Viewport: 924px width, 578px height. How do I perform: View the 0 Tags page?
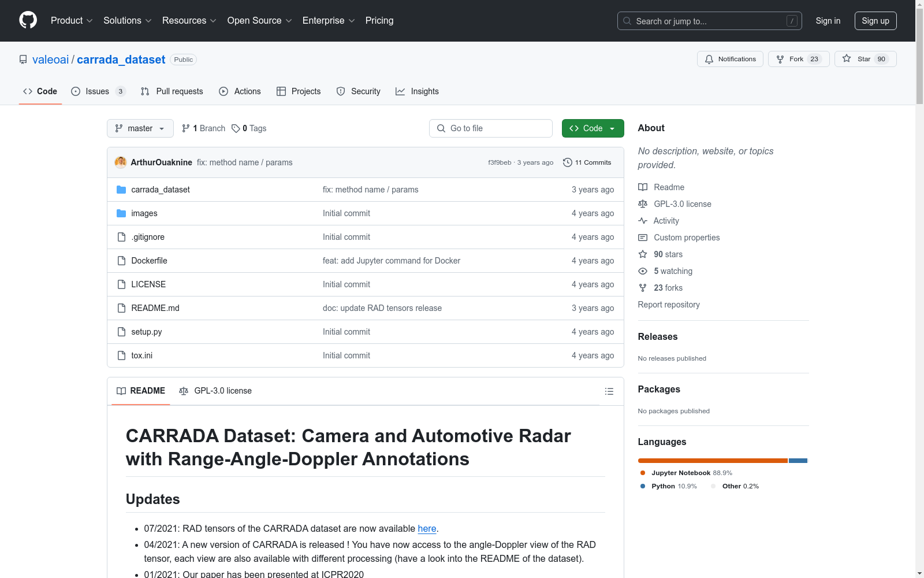249,128
